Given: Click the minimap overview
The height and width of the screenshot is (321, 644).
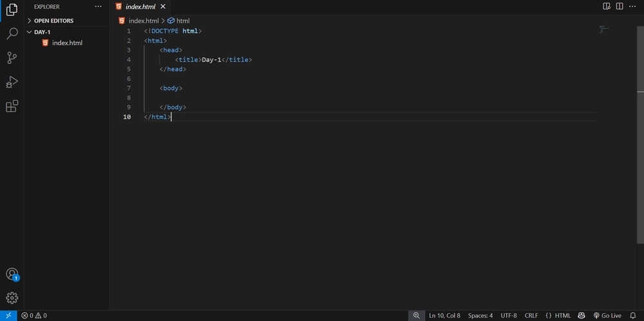Looking at the screenshot, I should tap(603, 30).
